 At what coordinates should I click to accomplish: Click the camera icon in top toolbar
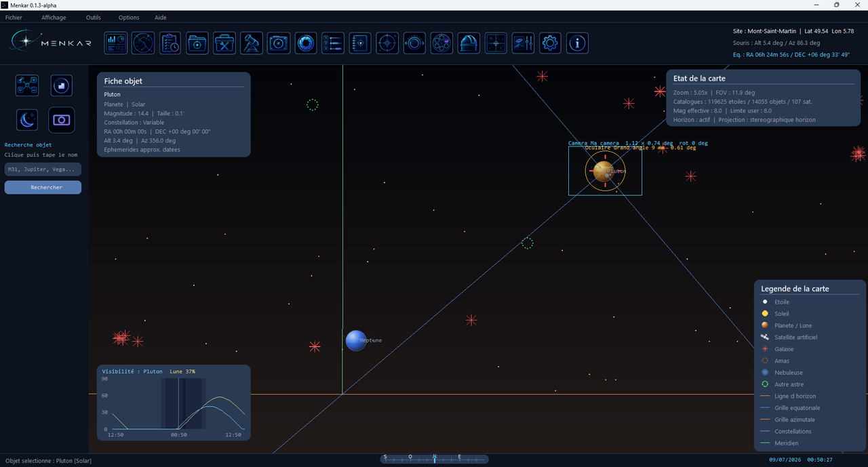279,43
